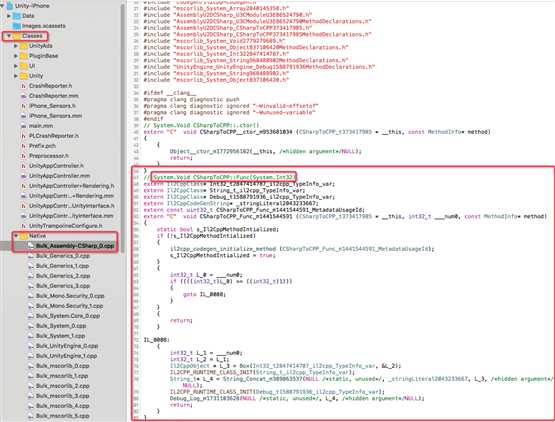Screen dimensions: 555x422
Task: Click the Bulk_mscorlib_0.cpp file icon
Action: pyautogui.click(x=31, y=366)
